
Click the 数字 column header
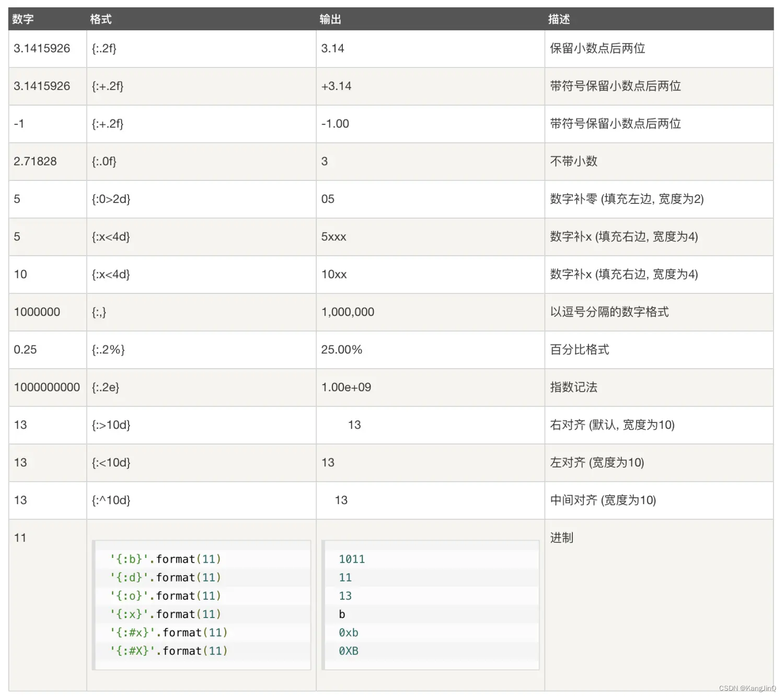click(23, 19)
